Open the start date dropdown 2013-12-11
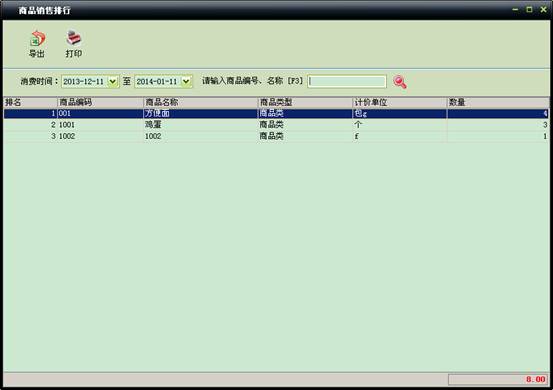Screen dimensions: 553x390 tap(113, 81)
